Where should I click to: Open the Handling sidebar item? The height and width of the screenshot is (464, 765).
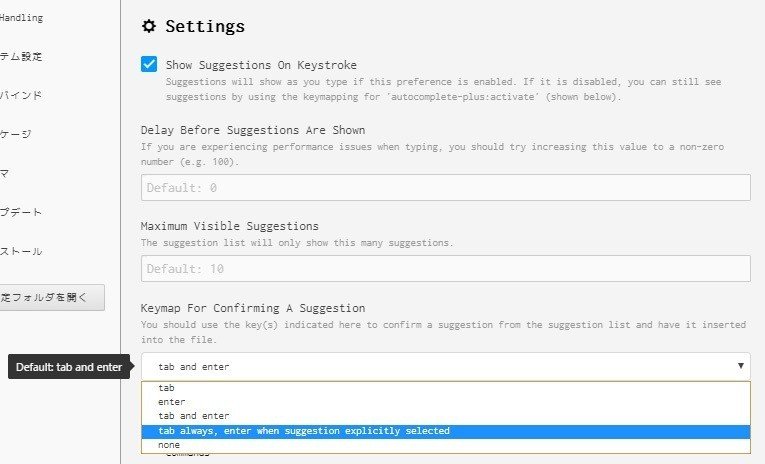coord(21,18)
